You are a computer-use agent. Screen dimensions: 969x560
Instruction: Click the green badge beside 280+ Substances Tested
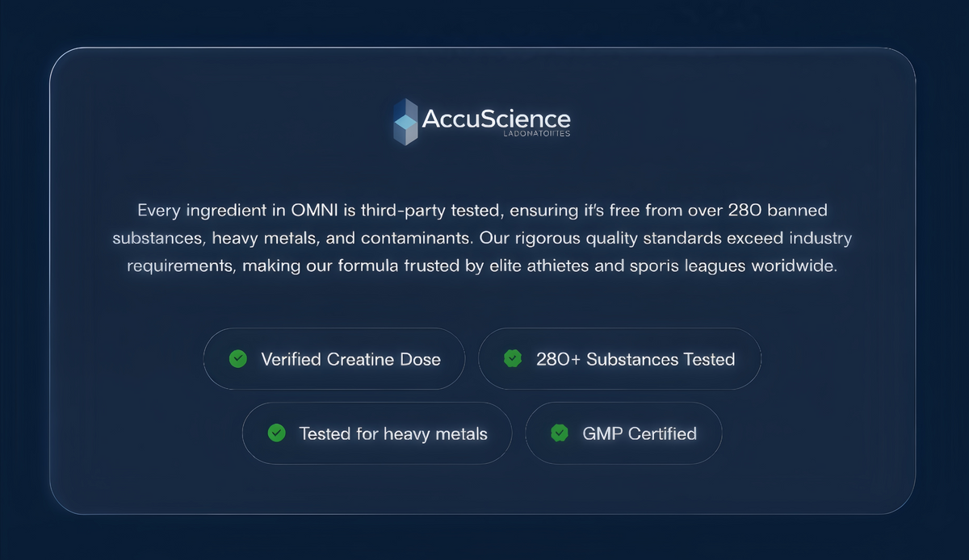[x=513, y=359]
